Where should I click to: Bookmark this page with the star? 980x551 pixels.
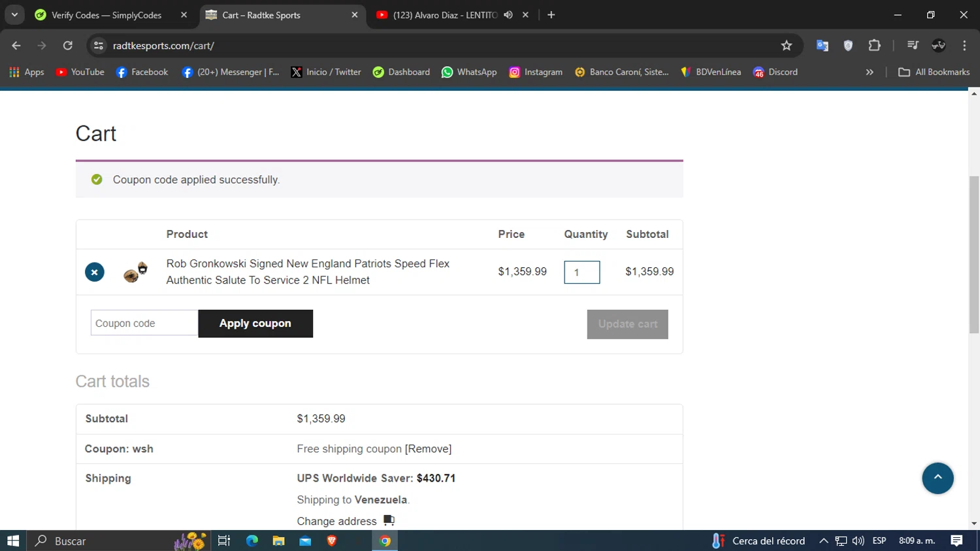[x=787, y=45]
